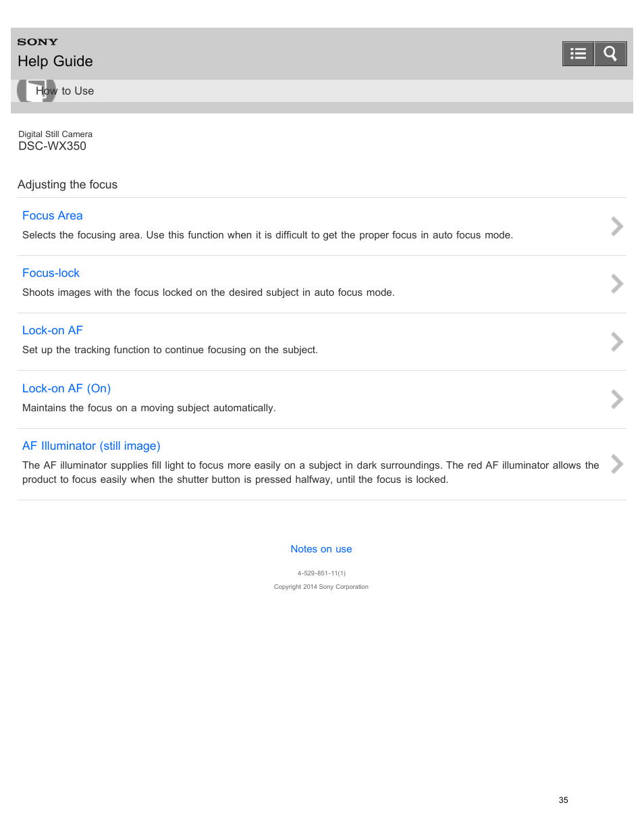Image resolution: width=644 pixels, height=834 pixels.
Task: Expand the Focus Area chevron arrow
Action: (x=616, y=226)
